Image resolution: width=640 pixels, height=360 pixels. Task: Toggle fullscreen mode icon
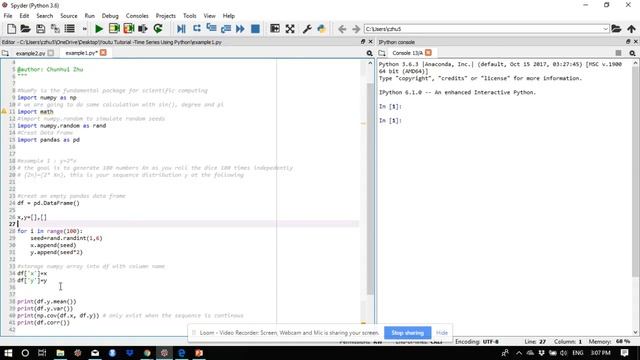point(290,29)
